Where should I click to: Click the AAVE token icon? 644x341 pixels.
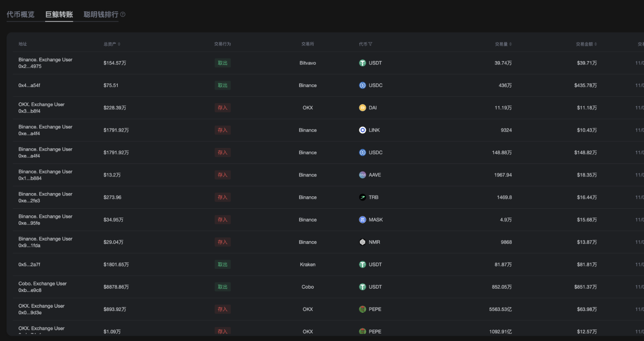pyautogui.click(x=362, y=175)
